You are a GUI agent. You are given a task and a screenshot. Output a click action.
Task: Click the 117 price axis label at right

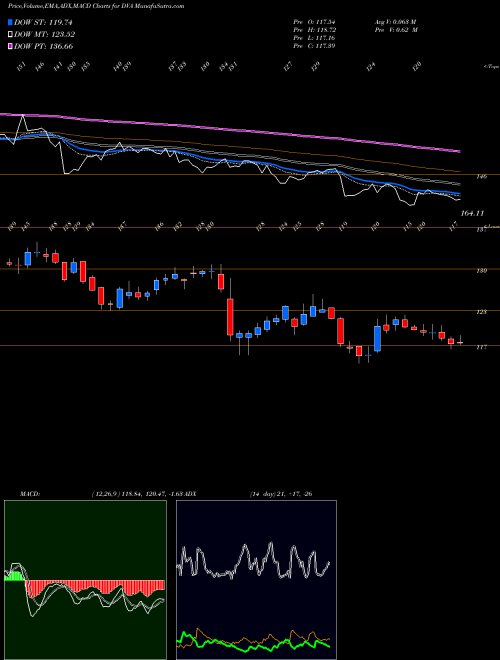(x=481, y=347)
